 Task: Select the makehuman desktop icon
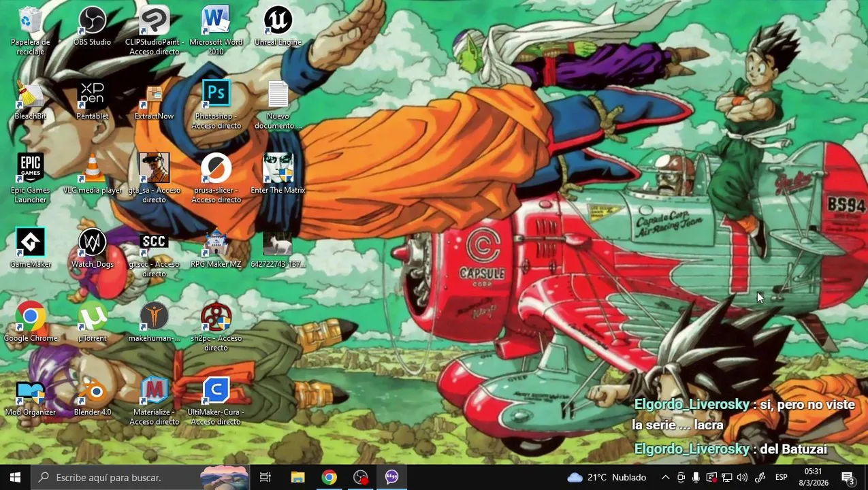coord(155,323)
